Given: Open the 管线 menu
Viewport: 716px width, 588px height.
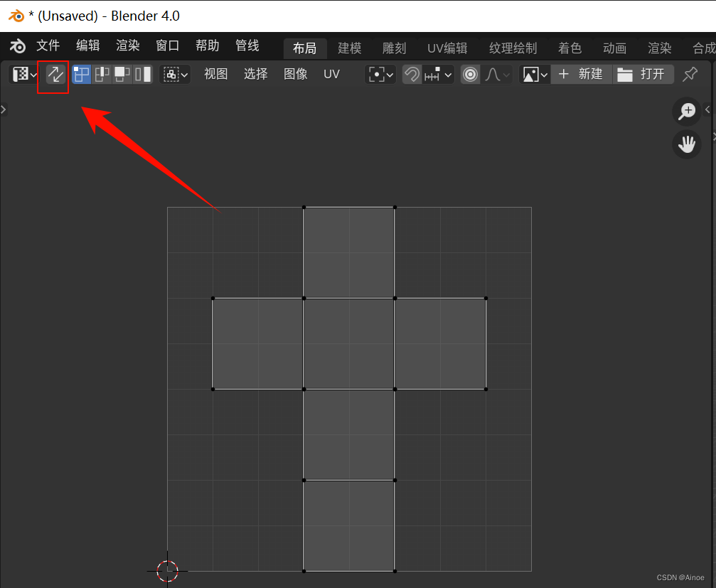Looking at the screenshot, I should pyautogui.click(x=247, y=46).
